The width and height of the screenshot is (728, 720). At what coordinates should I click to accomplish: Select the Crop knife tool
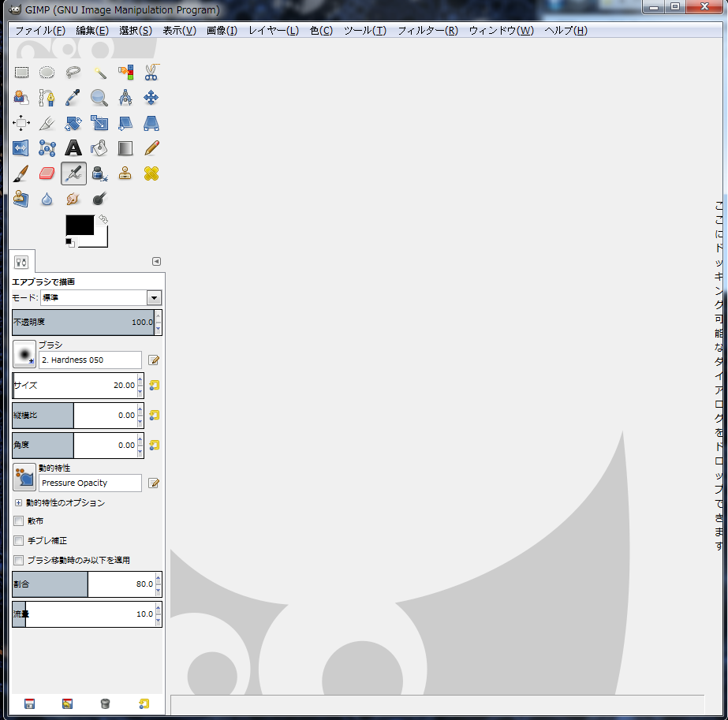click(x=47, y=123)
